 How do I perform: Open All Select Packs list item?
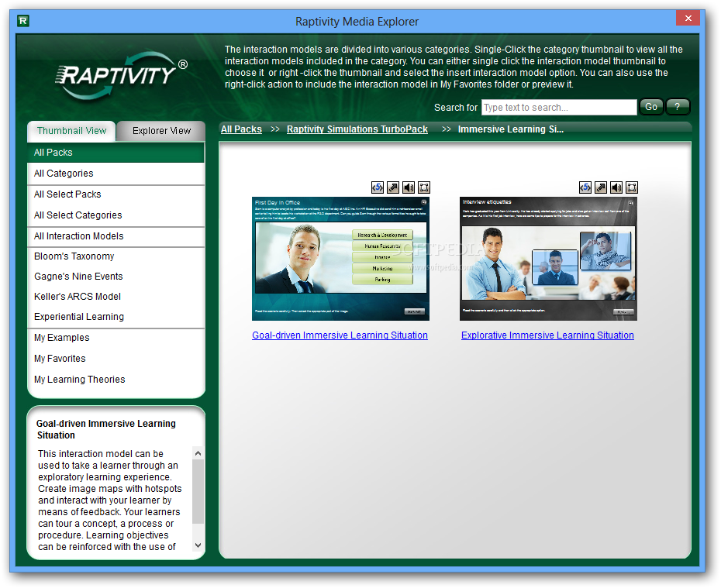click(116, 194)
